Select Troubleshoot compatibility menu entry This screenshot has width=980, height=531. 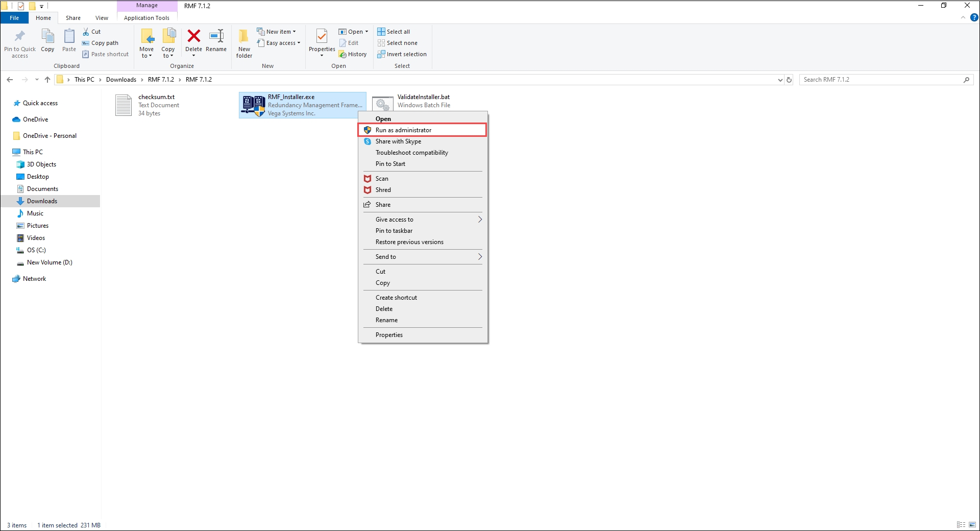coord(411,153)
